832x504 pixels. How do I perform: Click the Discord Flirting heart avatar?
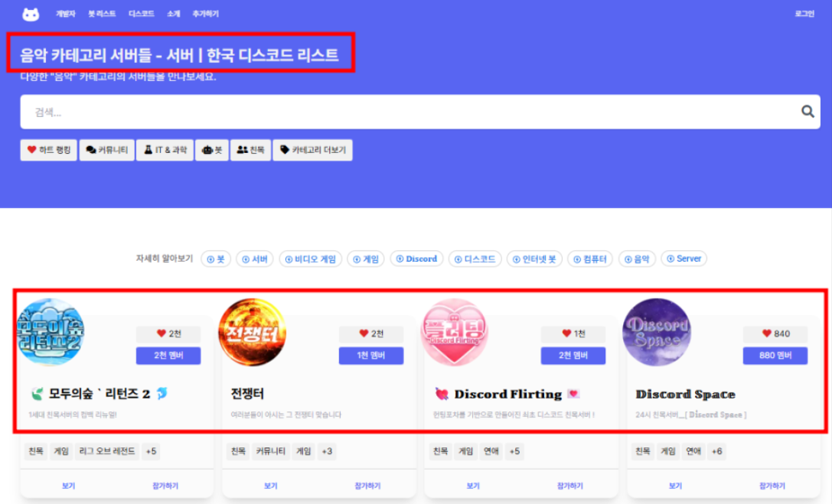pos(455,332)
